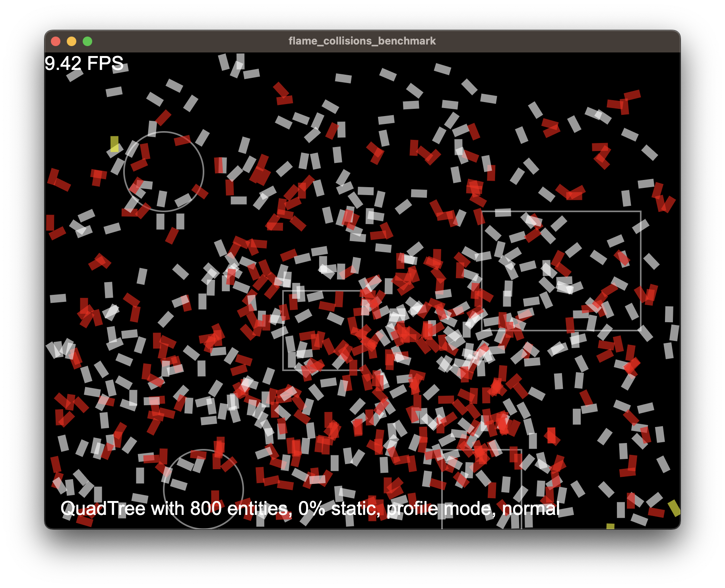The width and height of the screenshot is (725, 588).
Task: Click the yellow minimize button in the title bar
Action: point(72,41)
